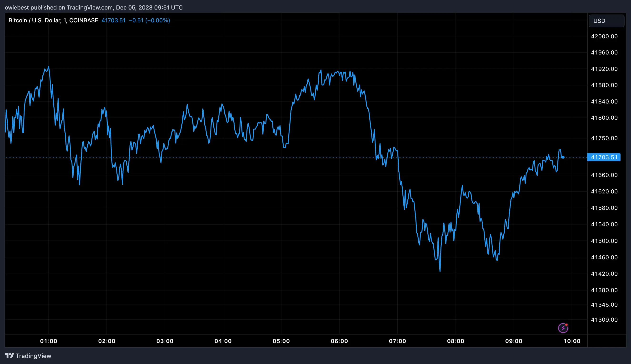Click the lightning flash icon near chart corner
This screenshot has height=364, width=631.
[x=563, y=328]
